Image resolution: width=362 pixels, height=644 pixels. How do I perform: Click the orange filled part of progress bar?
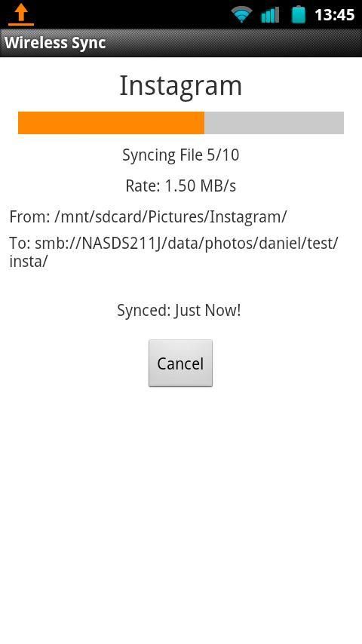pyautogui.click(x=111, y=123)
